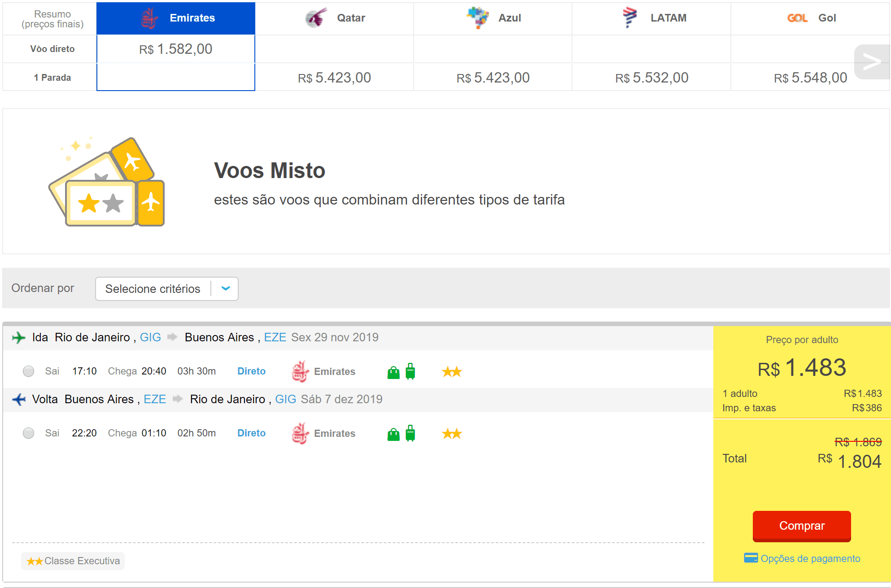Click the Voos Misto ticket illustration
The image size is (891, 588).
[107, 182]
